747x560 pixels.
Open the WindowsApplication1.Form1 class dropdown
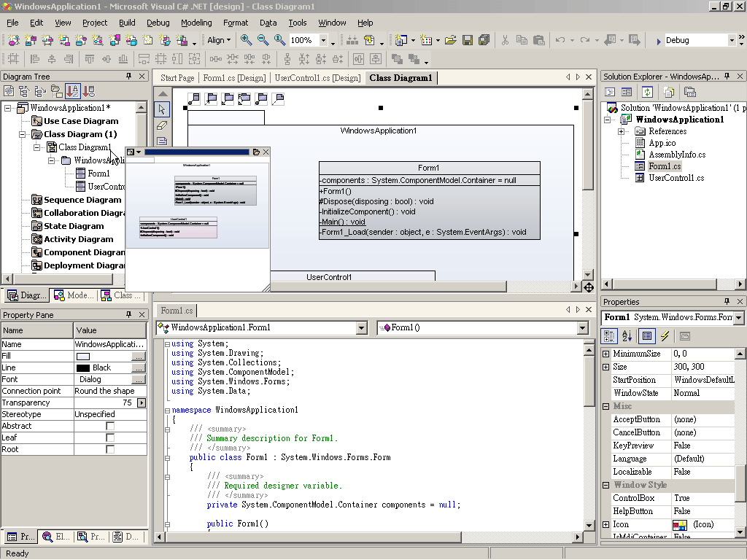[362, 327]
